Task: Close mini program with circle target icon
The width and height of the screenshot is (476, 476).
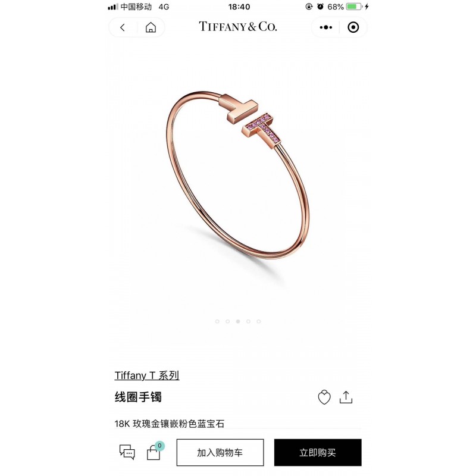Action: (353, 27)
